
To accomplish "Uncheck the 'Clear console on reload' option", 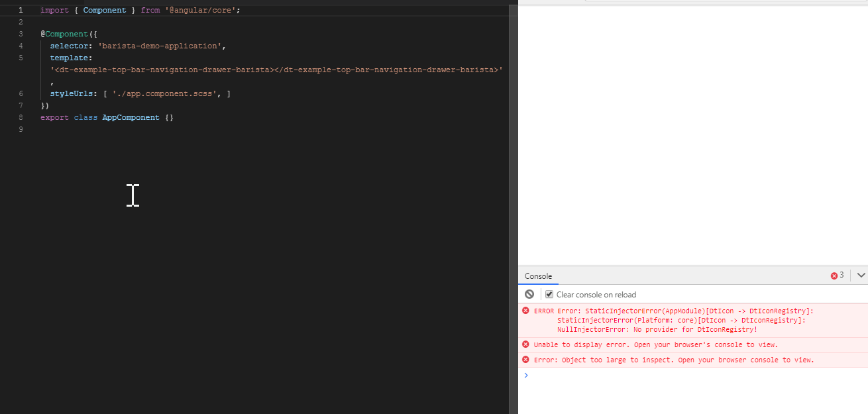I will click(x=549, y=294).
